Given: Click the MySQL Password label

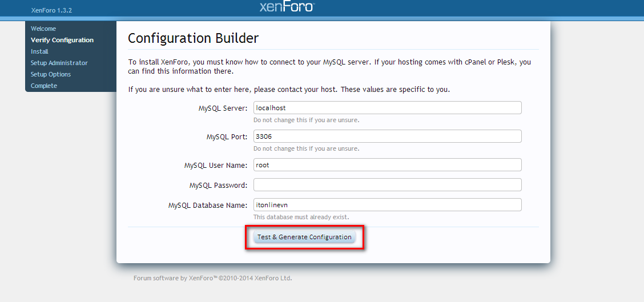Looking at the screenshot, I should point(218,186).
